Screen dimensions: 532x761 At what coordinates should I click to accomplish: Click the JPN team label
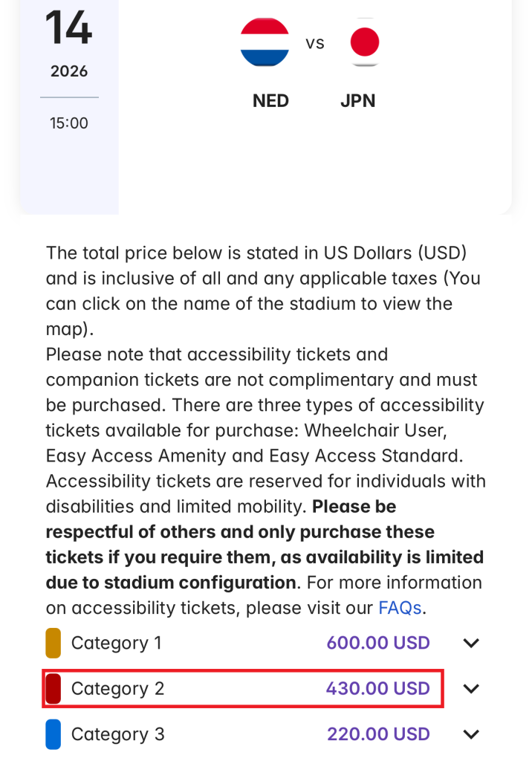coord(358,101)
